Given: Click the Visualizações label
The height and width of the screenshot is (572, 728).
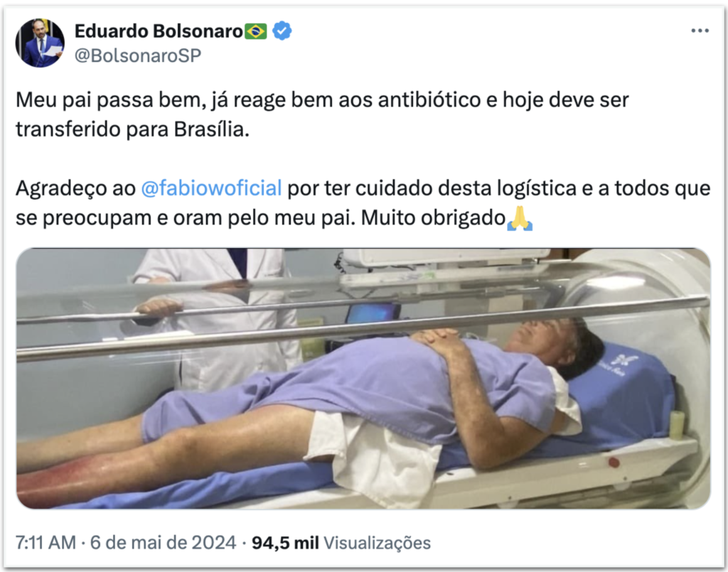Looking at the screenshot, I should (377, 543).
